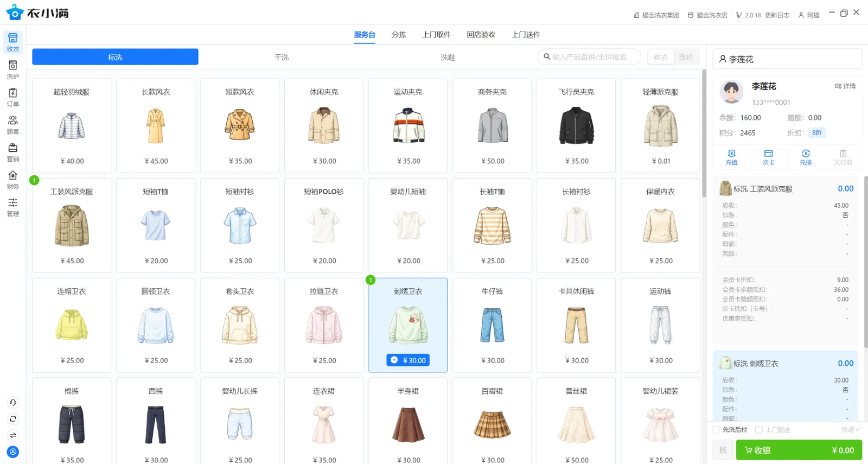The height and width of the screenshot is (464, 868).
Task: Enable the 先洗后付 checkbox
Action: coord(716,430)
